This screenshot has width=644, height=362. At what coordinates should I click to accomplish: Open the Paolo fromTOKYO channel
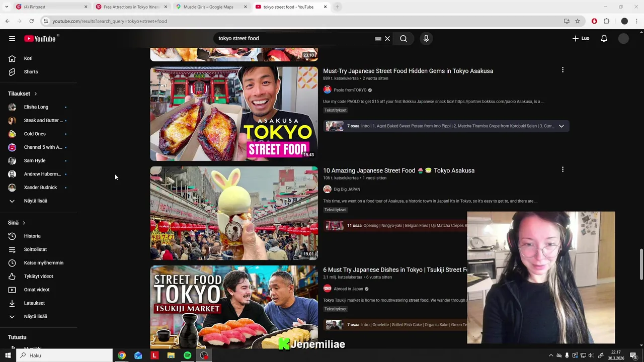click(x=350, y=90)
